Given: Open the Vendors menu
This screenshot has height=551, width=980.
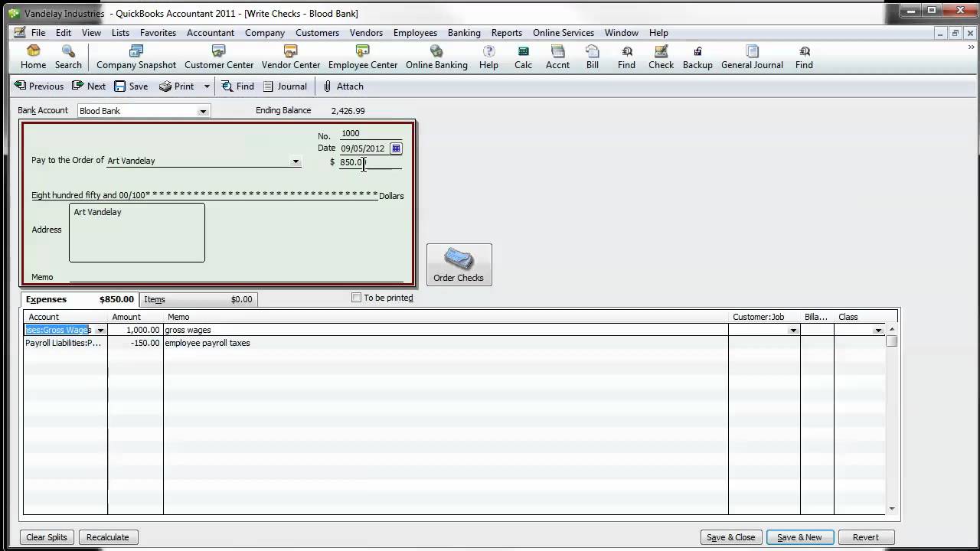Looking at the screenshot, I should pos(366,33).
